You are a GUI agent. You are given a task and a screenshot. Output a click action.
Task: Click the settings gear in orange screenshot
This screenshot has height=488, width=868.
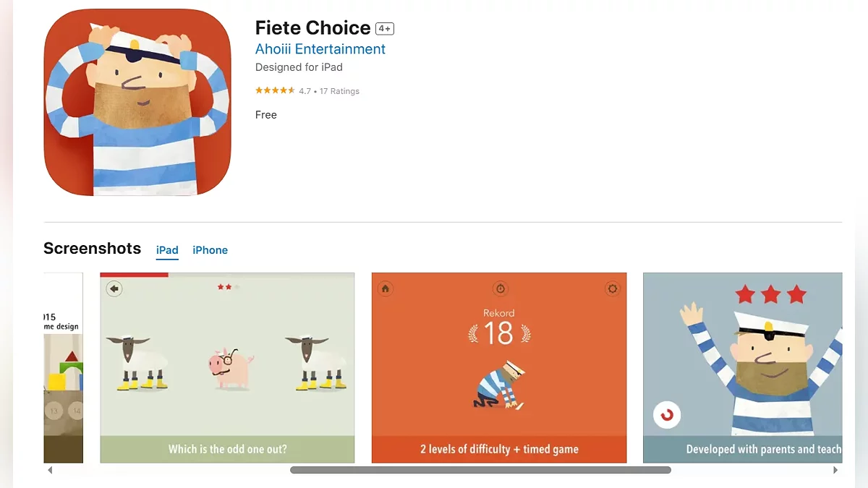pyautogui.click(x=613, y=289)
